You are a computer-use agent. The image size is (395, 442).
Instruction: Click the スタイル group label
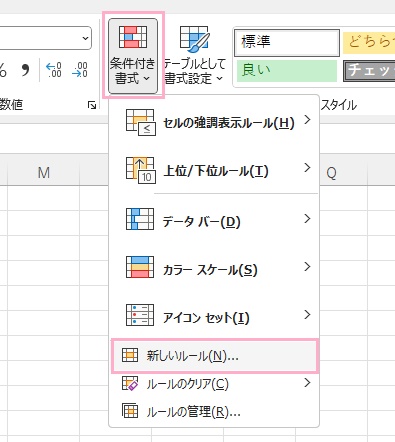(x=339, y=105)
